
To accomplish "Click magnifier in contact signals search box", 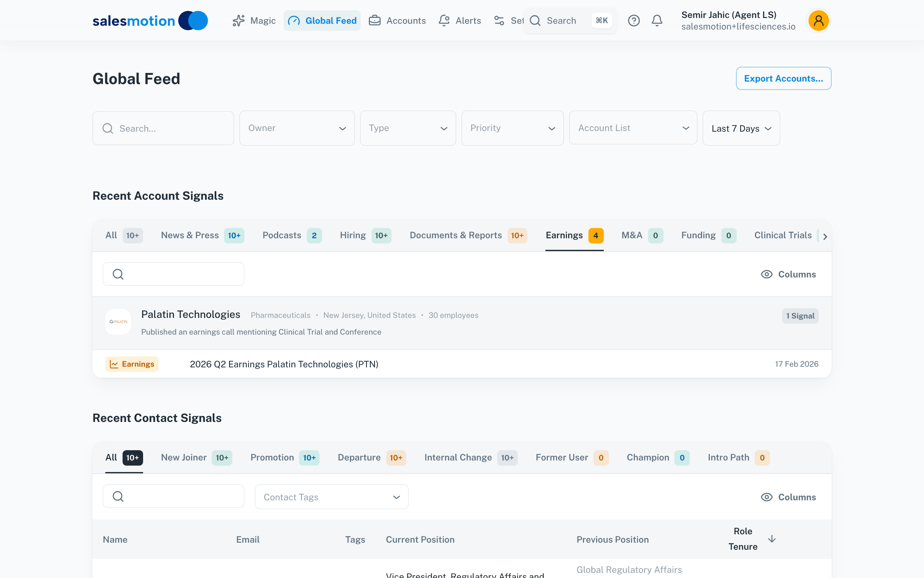I will [x=118, y=496].
